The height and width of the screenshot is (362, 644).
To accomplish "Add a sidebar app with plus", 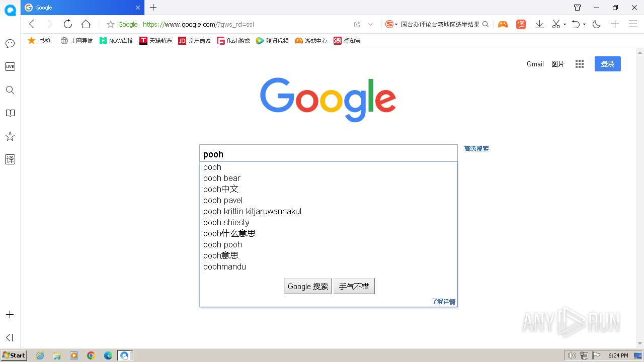I will point(10,314).
